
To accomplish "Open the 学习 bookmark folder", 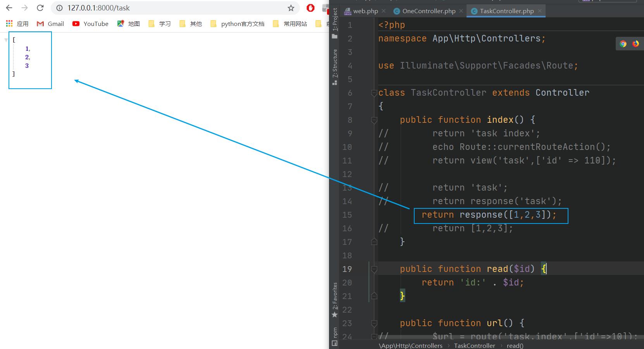I will pyautogui.click(x=160, y=24).
